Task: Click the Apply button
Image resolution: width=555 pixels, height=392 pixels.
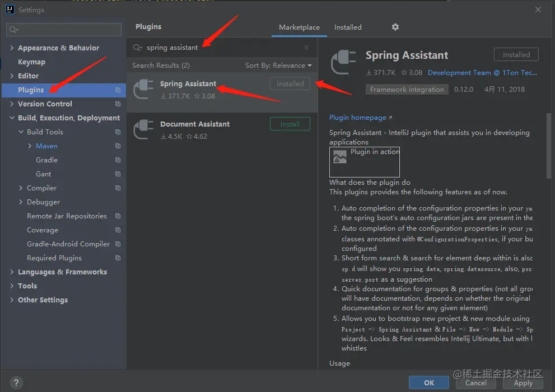Action: [523, 383]
